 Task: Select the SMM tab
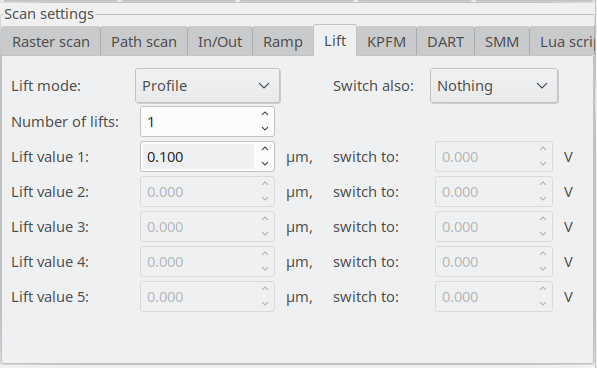click(x=502, y=41)
